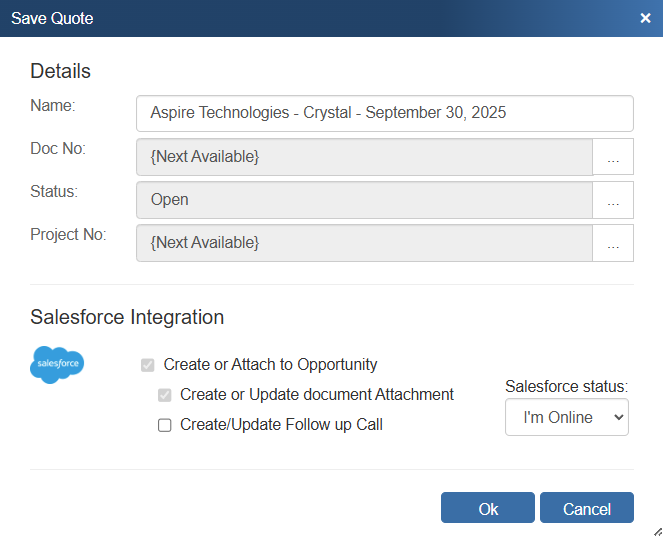The image size is (663, 537).
Task: Open the Status ellipsis picker button
Action: [x=613, y=200]
